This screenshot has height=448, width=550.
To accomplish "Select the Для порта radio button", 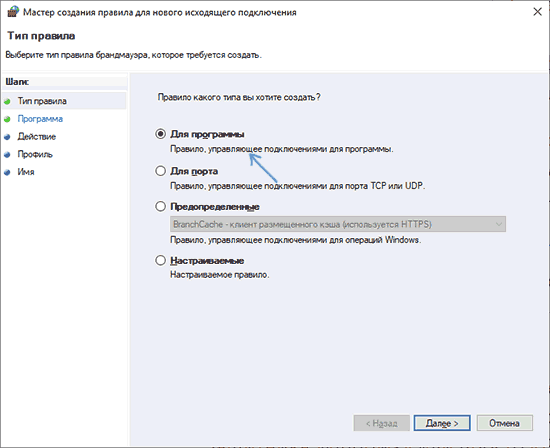I will [x=160, y=171].
